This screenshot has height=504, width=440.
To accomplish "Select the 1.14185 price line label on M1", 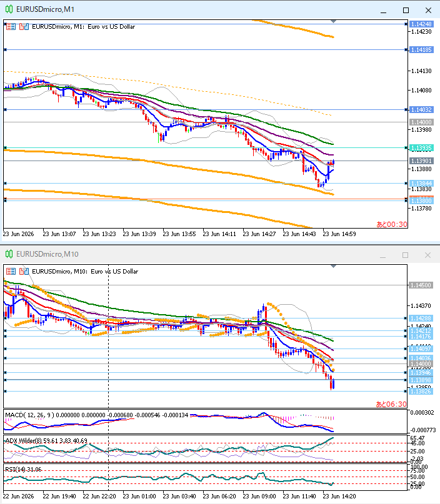I will point(421,50).
